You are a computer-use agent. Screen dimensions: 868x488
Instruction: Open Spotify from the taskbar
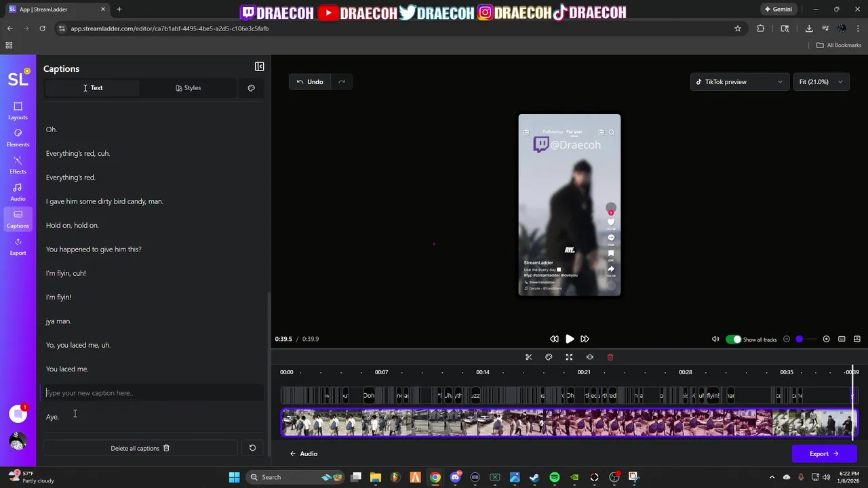click(554, 477)
